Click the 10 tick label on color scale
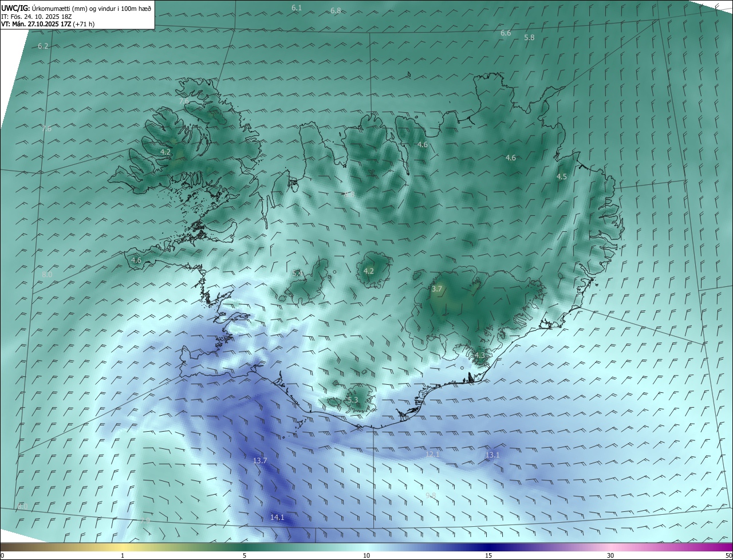Image resolution: width=733 pixels, height=560 pixels. pyautogui.click(x=366, y=555)
